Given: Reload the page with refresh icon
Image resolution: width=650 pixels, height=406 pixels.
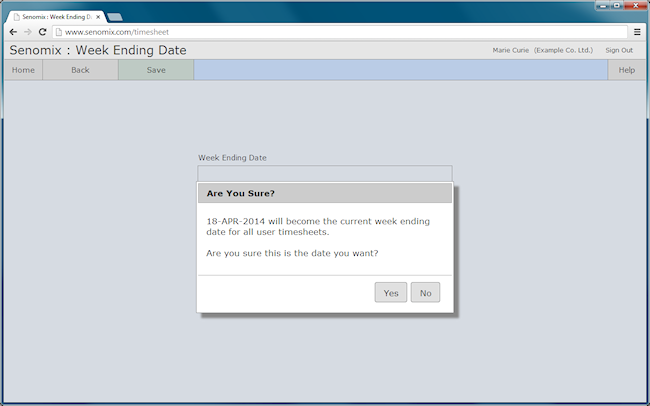Looking at the screenshot, I should pyautogui.click(x=42, y=32).
